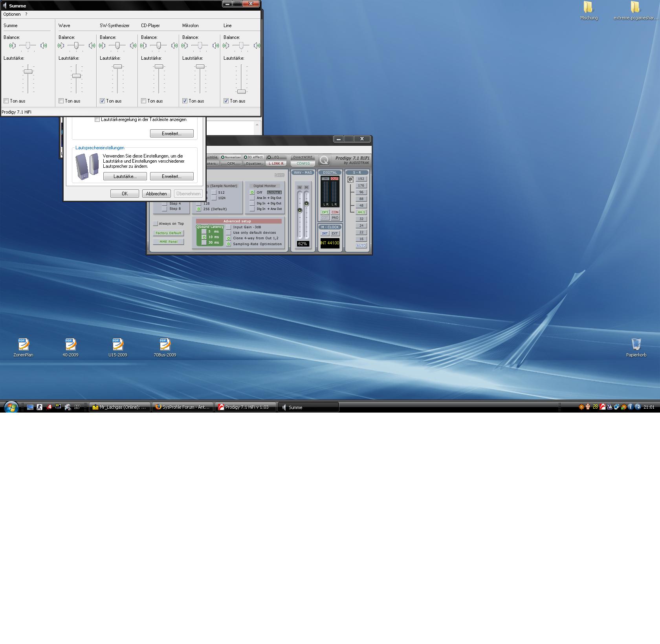Select AUTO sample rate
Viewport: 660px width, 644px height.
[361, 246]
